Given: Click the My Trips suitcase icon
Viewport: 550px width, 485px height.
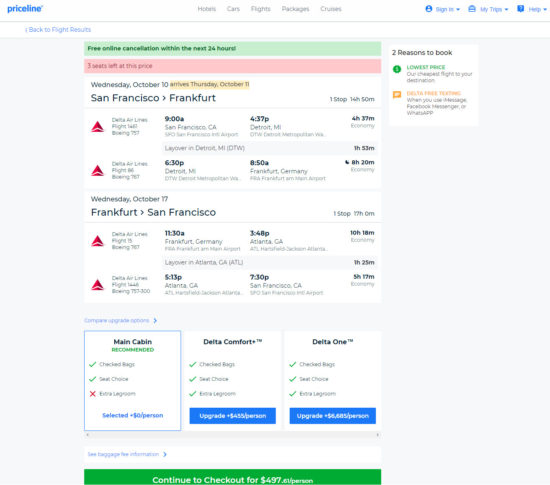Looking at the screenshot, I should tap(472, 9).
